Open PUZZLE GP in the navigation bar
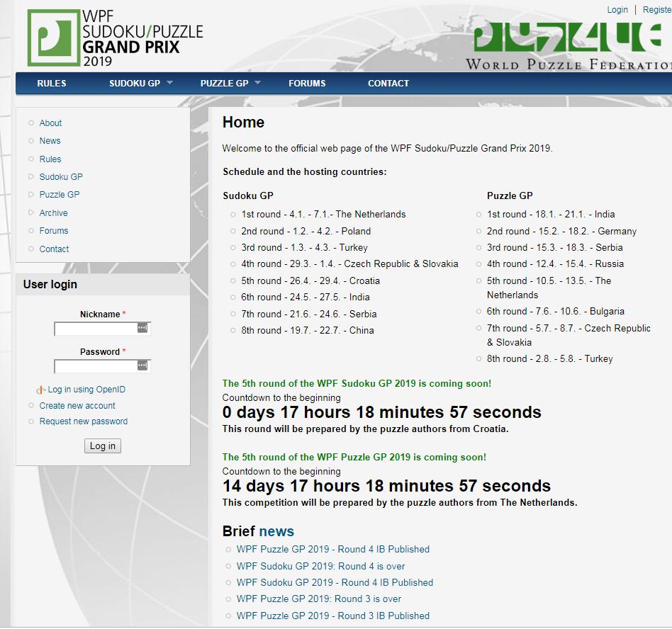 [225, 83]
